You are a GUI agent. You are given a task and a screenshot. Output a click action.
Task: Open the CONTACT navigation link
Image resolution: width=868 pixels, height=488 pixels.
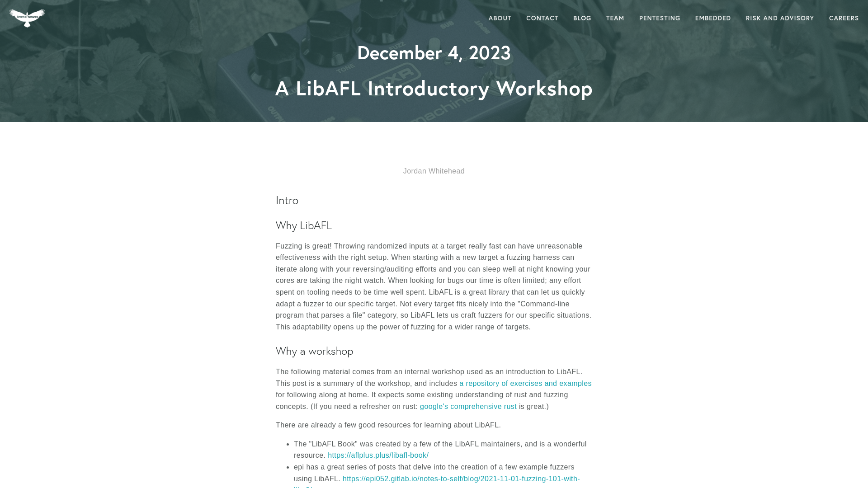pos(542,18)
